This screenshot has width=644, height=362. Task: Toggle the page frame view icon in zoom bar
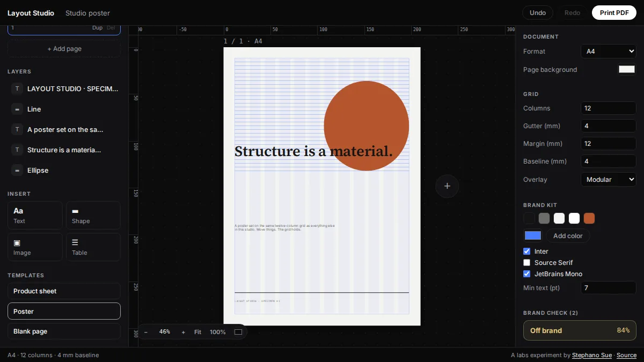pos(238,332)
